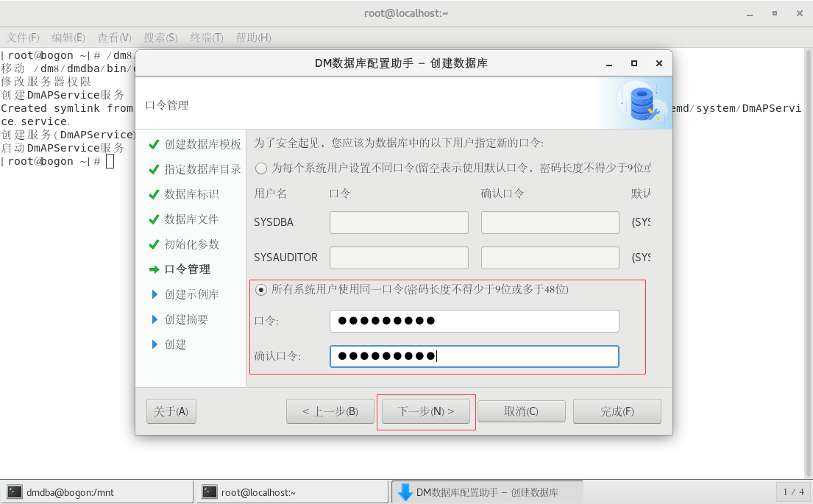The image size is (813, 504).
Task: Maximize the DM数据库配置助手 dialog
Action: [633, 63]
